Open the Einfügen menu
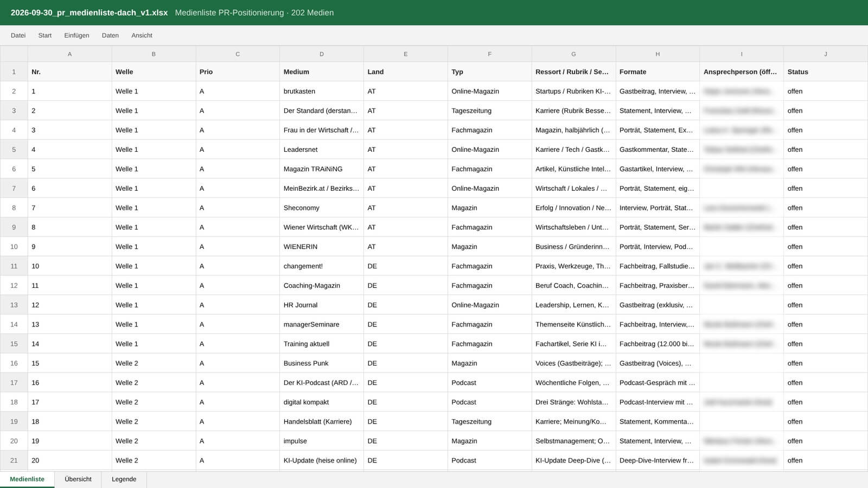Viewport: 868px width, 488px height. point(76,35)
